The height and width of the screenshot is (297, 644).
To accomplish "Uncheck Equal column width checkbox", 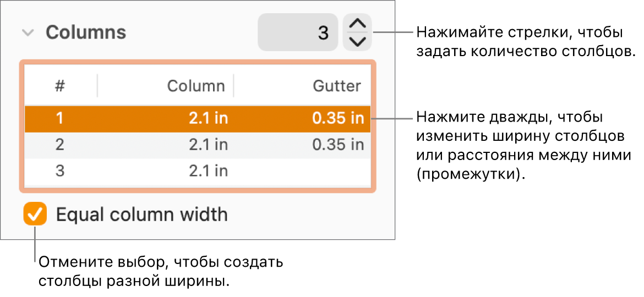I will [35, 214].
